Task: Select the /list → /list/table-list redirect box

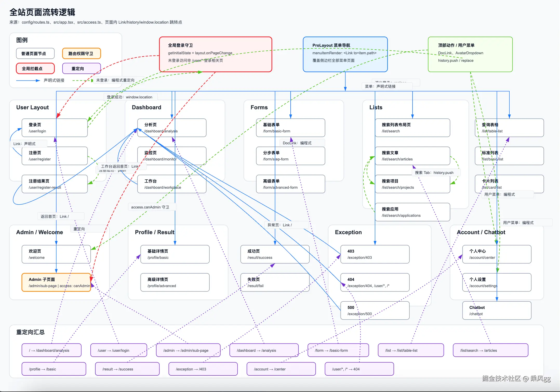Action: click(411, 350)
